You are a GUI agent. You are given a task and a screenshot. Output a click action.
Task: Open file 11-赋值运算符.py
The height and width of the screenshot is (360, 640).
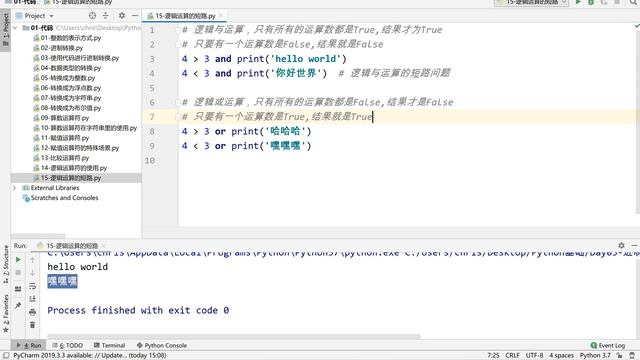click(x=61, y=138)
